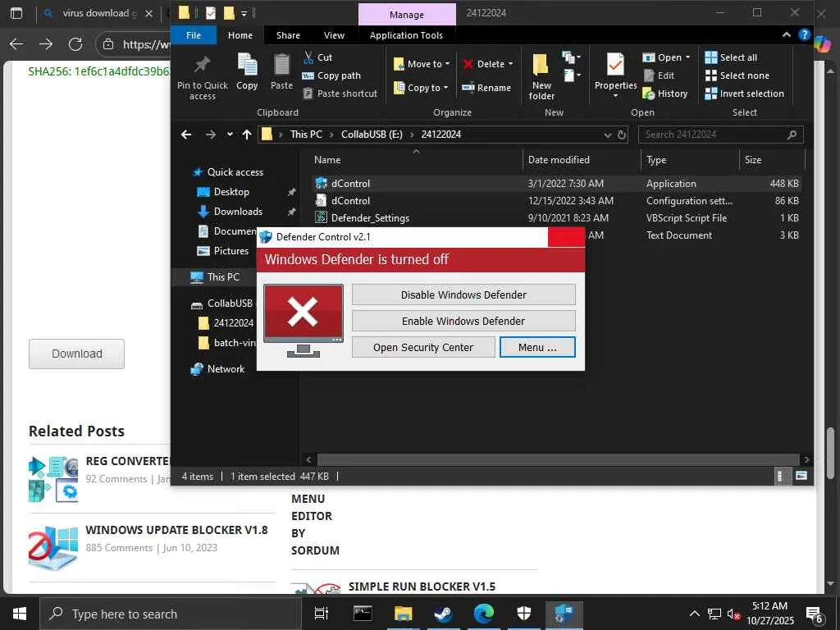Click the Menu ... button
840x630 pixels.
(x=537, y=347)
